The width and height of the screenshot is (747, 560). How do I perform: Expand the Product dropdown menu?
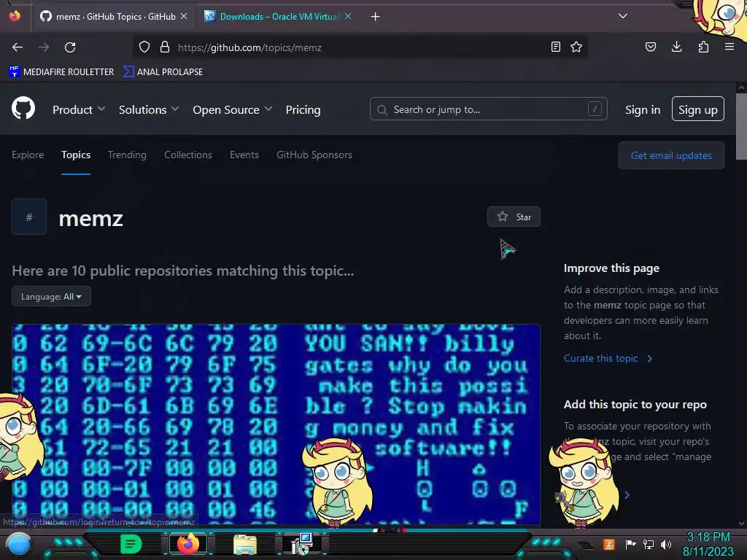(x=79, y=109)
